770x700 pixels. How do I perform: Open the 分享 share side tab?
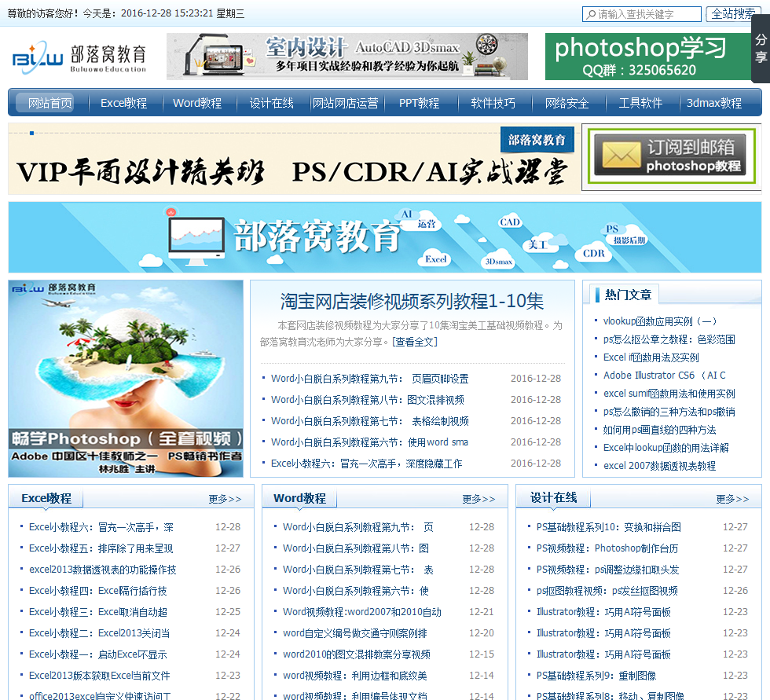pyautogui.click(x=761, y=48)
